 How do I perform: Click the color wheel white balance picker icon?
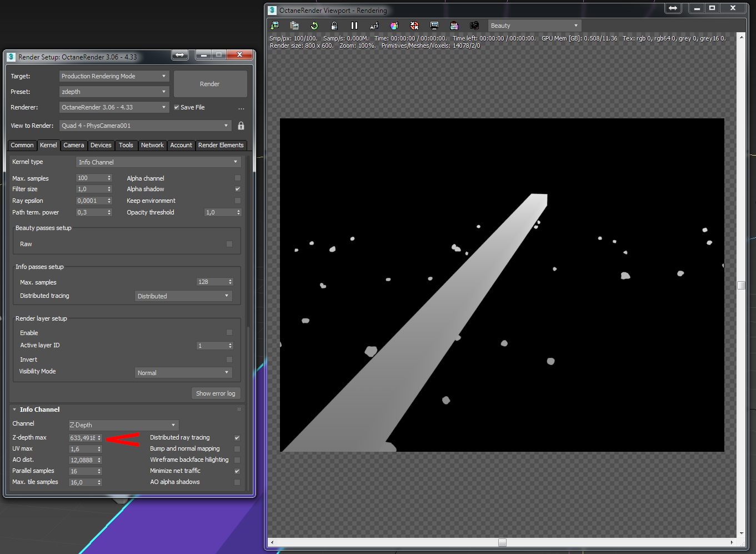(x=394, y=26)
